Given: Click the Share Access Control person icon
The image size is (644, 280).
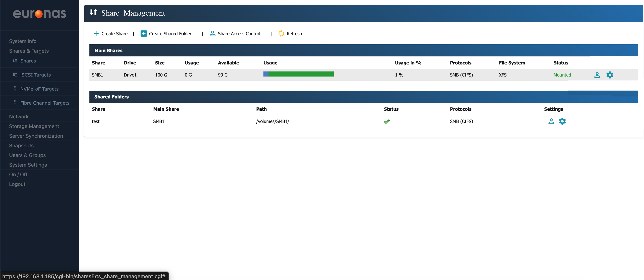Looking at the screenshot, I should (212, 34).
